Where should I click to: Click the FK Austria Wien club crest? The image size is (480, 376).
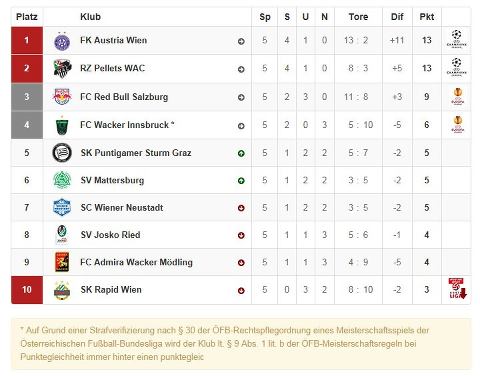tap(62, 41)
